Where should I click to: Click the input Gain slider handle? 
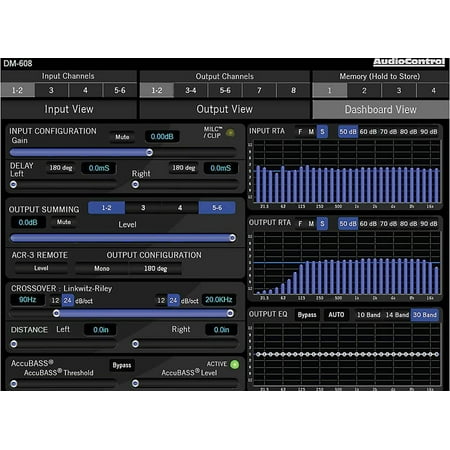[149, 152]
